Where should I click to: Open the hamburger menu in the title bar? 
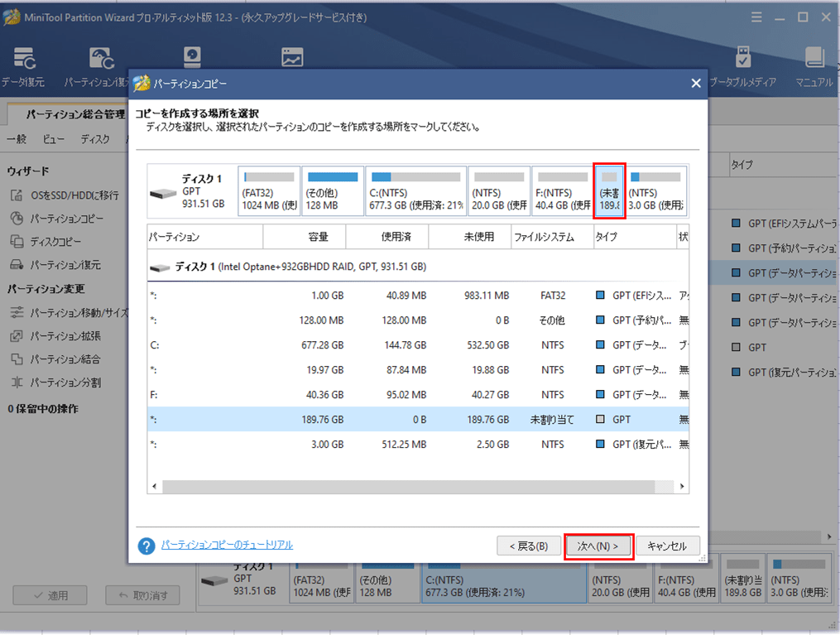[x=756, y=17]
